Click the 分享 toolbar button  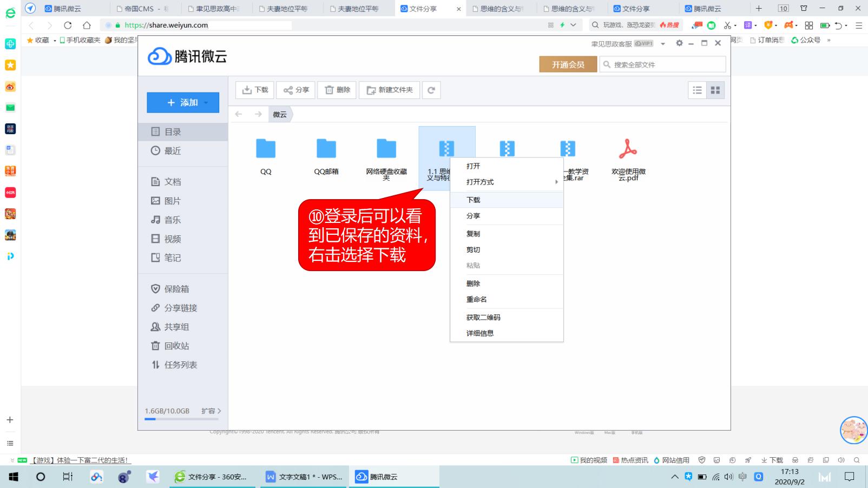[296, 90]
